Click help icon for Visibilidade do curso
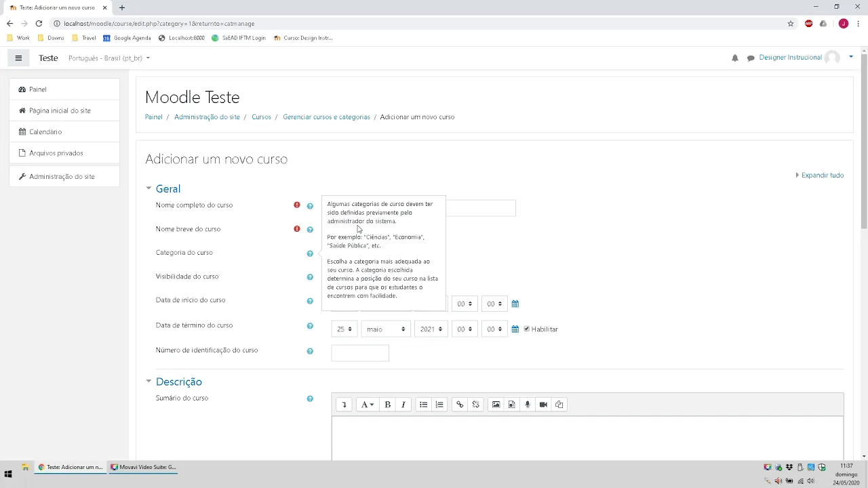This screenshot has height=488, width=868. 310,277
